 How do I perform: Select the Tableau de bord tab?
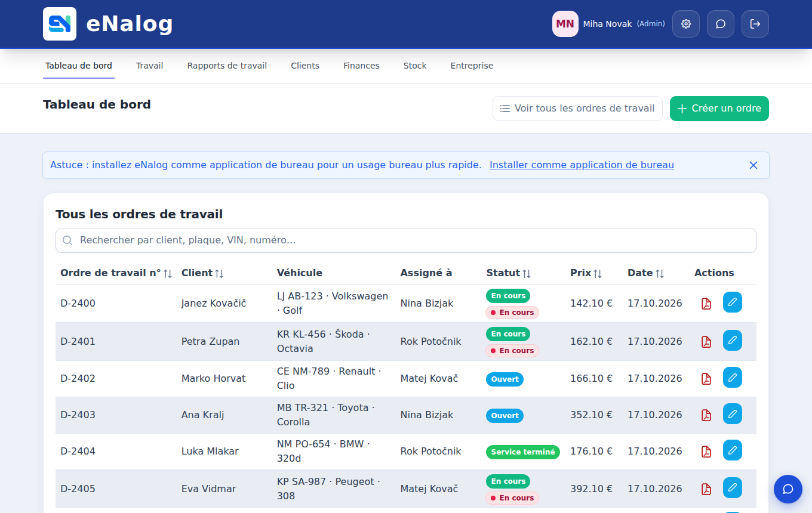[79, 66]
